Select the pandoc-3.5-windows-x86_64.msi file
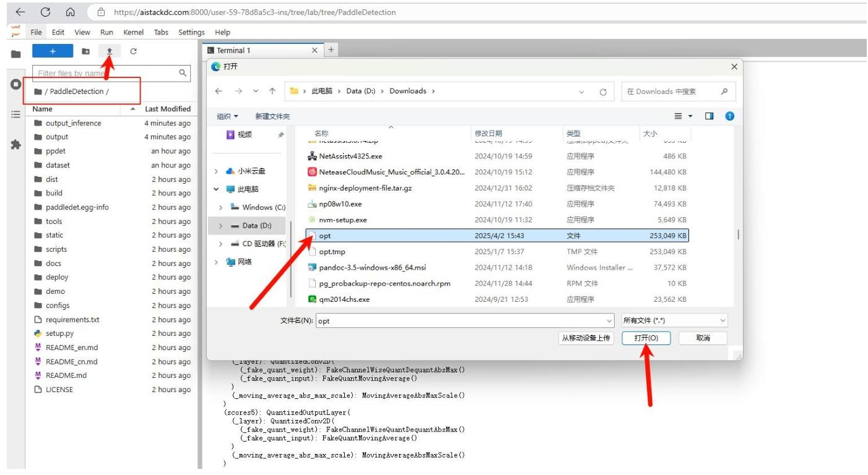Viewport: 868px width, 475px height. point(372,268)
